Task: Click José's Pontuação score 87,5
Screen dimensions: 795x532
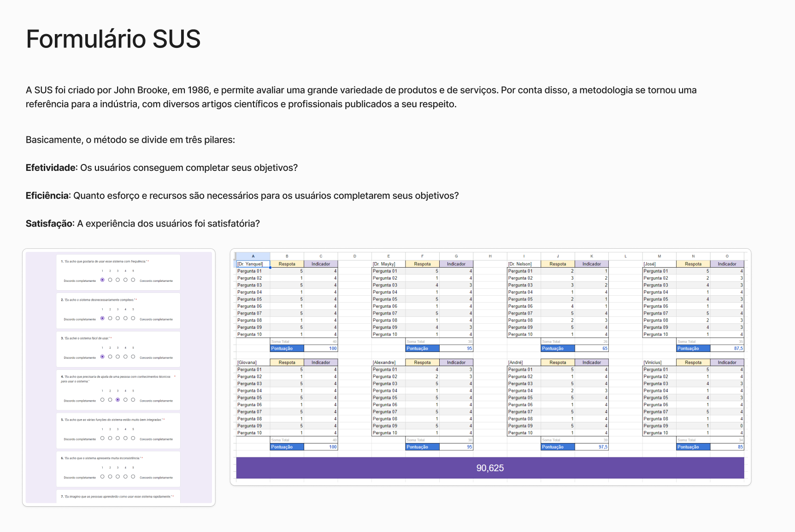Action: (727, 349)
